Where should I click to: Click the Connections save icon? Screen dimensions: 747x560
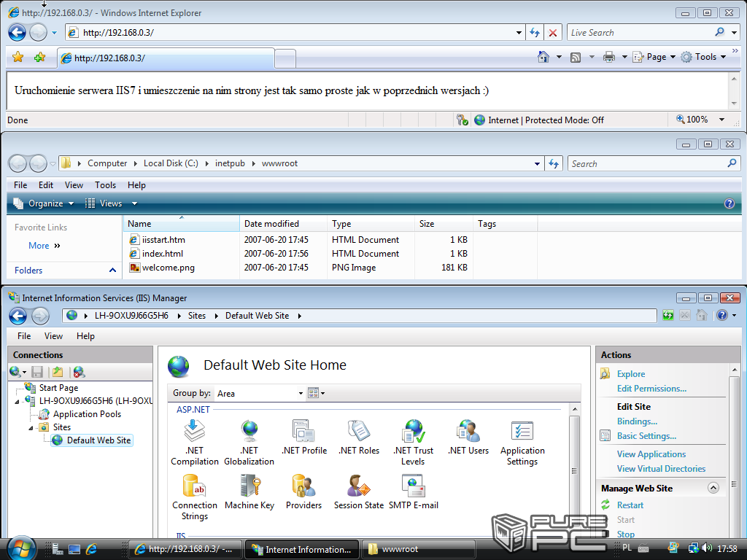coord(37,372)
